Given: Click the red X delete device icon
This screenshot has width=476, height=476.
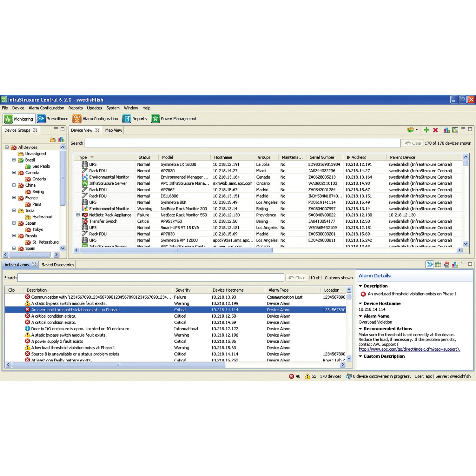Looking at the screenshot, I should [x=435, y=130].
